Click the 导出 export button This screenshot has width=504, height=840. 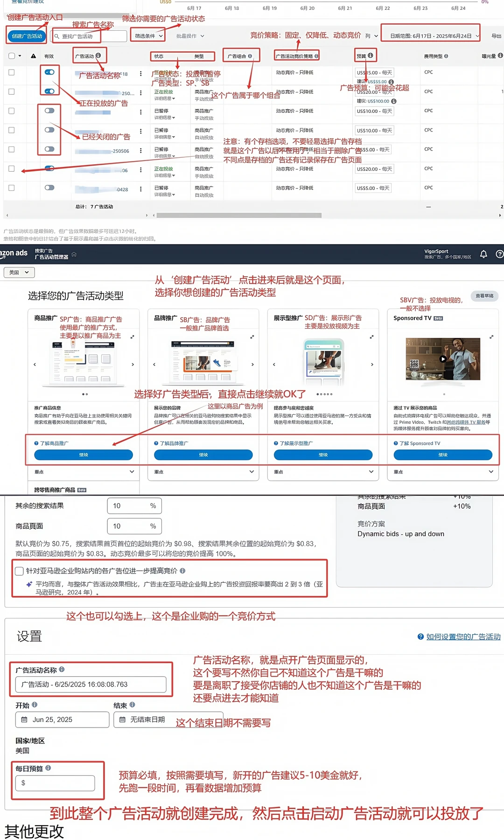point(497,36)
